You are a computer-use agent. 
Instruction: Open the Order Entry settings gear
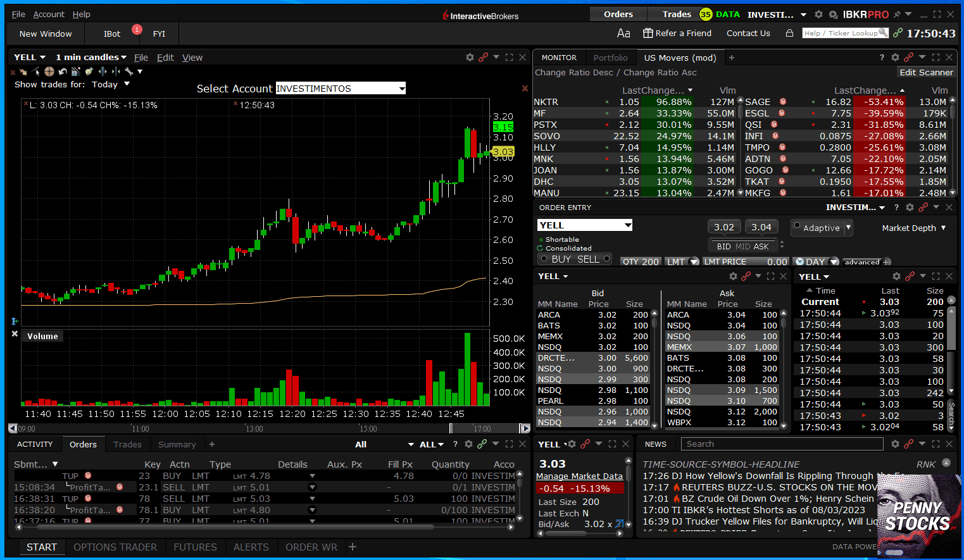910,207
